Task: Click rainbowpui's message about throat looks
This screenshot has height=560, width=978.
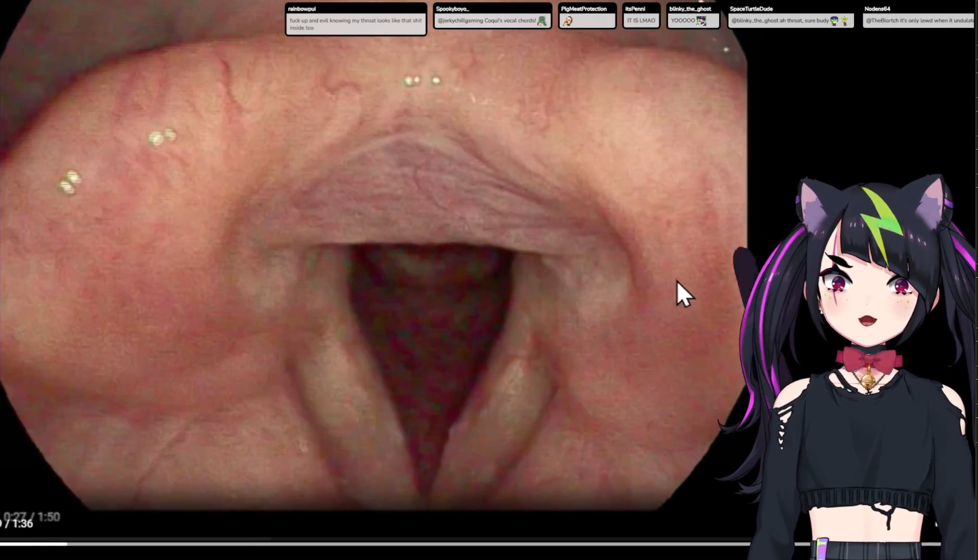Action: click(x=356, y=24)
